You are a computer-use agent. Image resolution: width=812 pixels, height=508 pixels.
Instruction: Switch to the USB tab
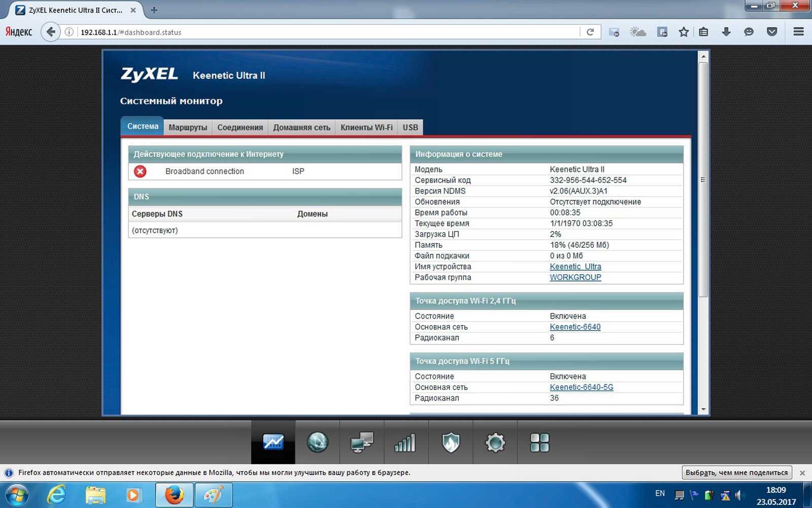tap(410, 127)
